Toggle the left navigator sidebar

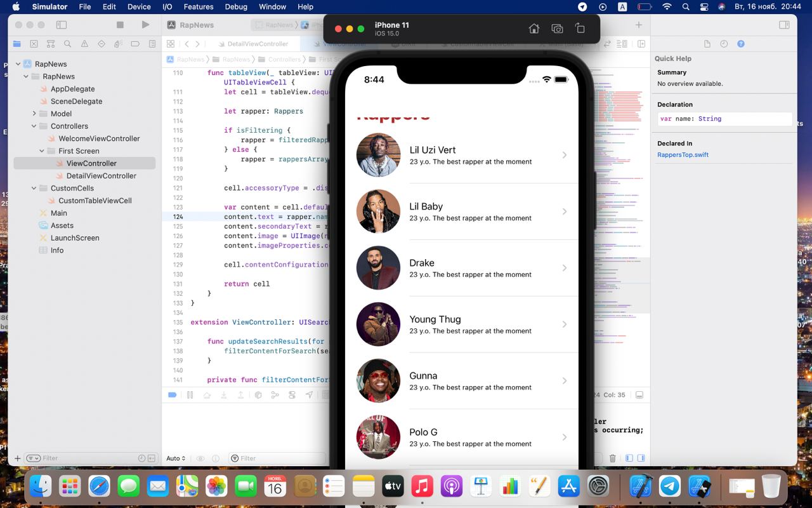click(62, 25)
